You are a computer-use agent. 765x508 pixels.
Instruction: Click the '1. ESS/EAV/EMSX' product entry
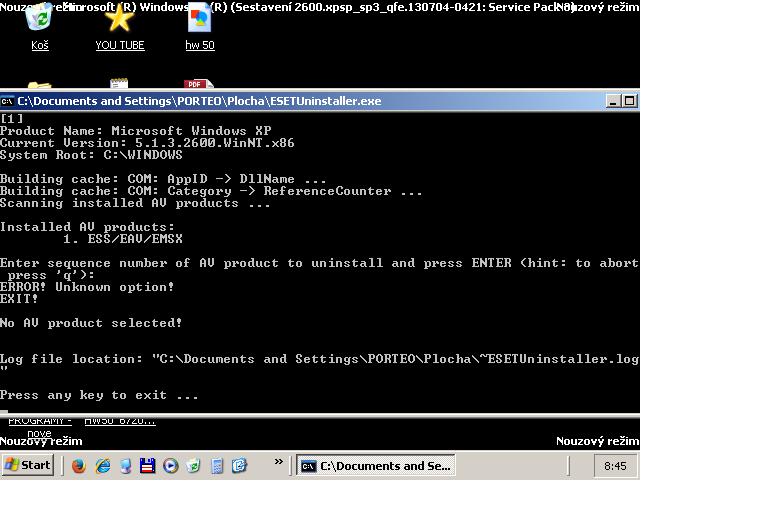pyautogui.click(x=122, y=239)
